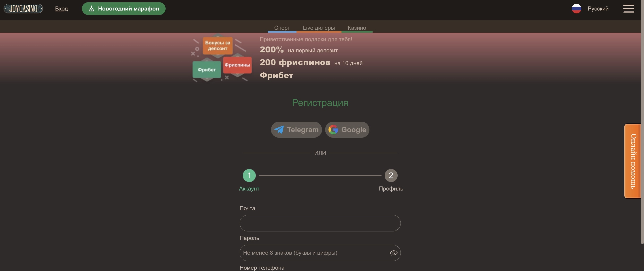Open the Новогодний марафон promotion button
Screen dimensions: 644x271
pyautogui.click(x=124, y=8)
